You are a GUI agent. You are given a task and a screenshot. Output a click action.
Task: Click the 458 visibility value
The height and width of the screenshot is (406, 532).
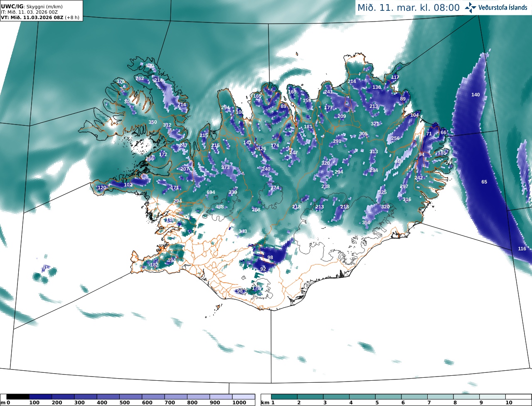(219, 207)
